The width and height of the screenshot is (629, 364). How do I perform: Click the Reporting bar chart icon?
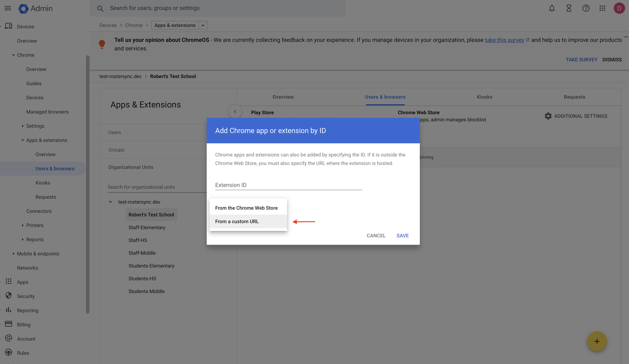click(x=9, y=310)
